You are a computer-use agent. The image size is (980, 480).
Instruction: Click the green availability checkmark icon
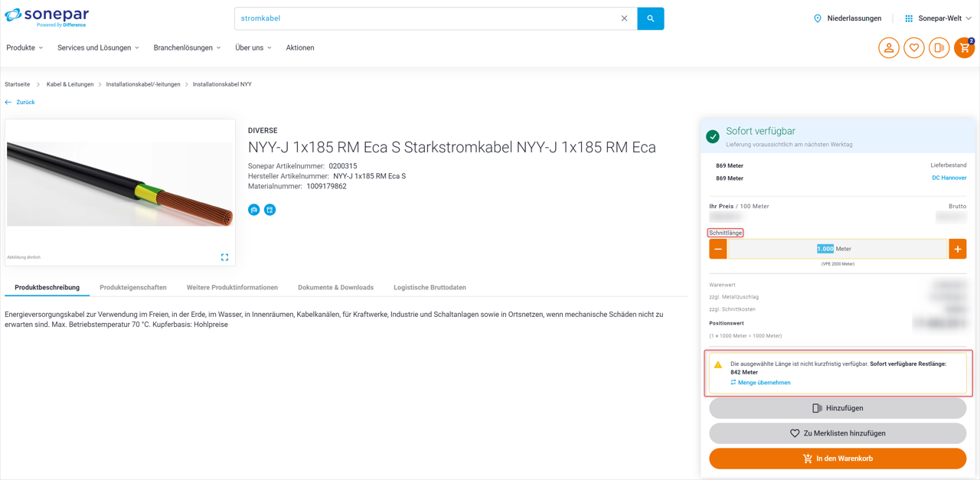click(x=713, y=136)
